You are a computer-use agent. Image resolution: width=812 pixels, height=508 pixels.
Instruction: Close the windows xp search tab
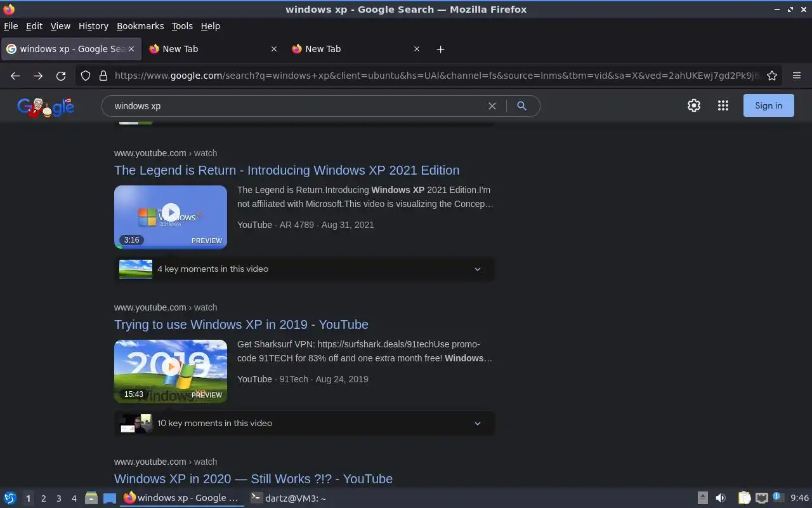pos(131,49)
